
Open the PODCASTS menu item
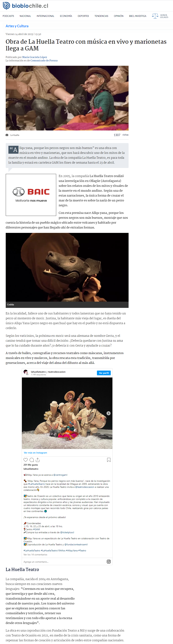click(8, 16)
